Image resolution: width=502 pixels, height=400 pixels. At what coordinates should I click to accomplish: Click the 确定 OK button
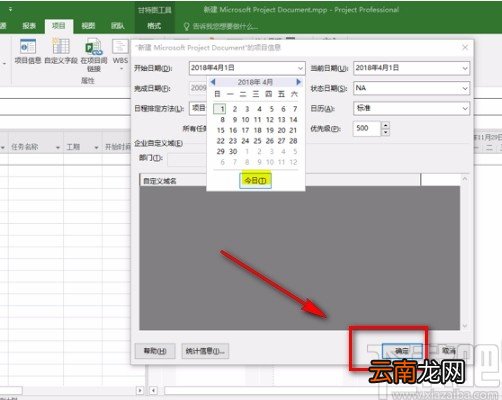402,351
